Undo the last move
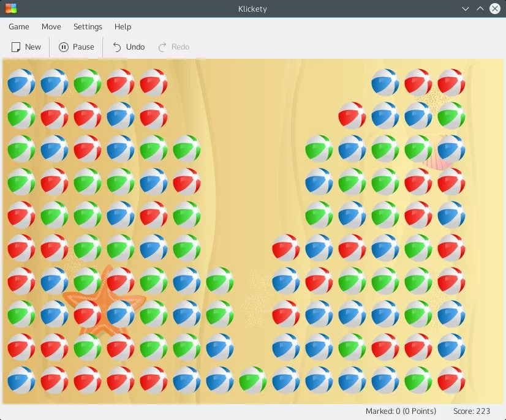The height and width of the screenshot is (420, 506). point(129,47)
